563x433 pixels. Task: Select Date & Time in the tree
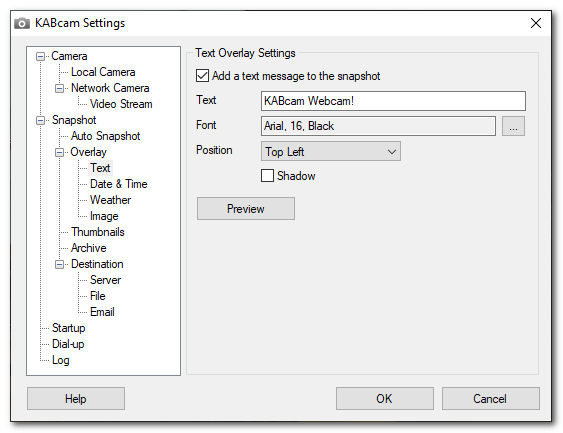pyautogui.click(x=118, y=184)
